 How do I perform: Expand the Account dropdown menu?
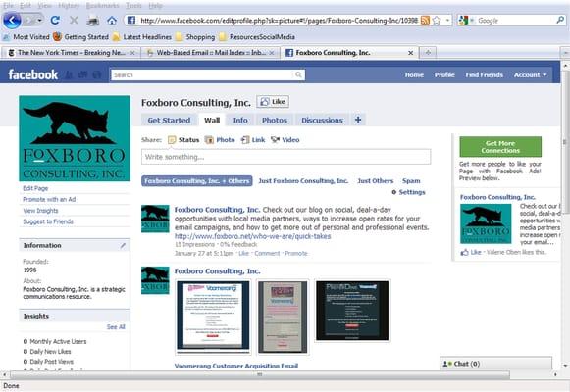click(x=530, y=74)
